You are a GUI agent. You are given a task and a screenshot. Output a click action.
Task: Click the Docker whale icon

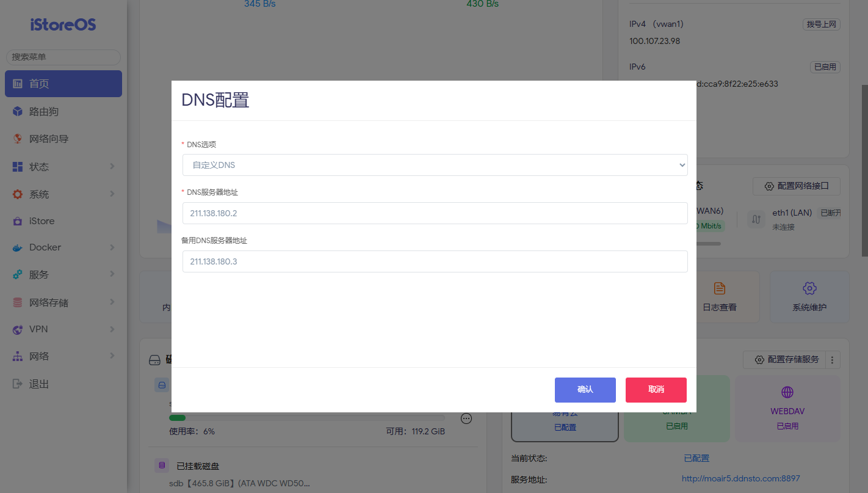18,247
